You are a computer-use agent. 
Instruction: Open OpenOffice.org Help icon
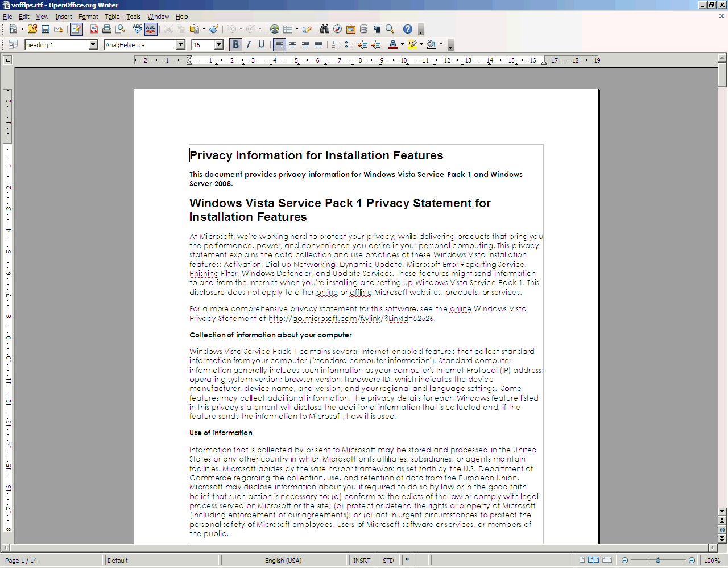coord(408,29)
